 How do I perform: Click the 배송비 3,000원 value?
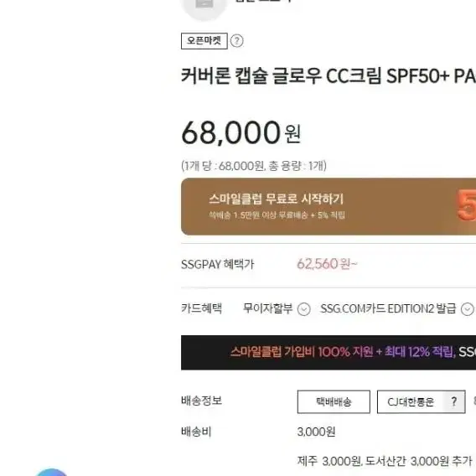click(316, 432)
